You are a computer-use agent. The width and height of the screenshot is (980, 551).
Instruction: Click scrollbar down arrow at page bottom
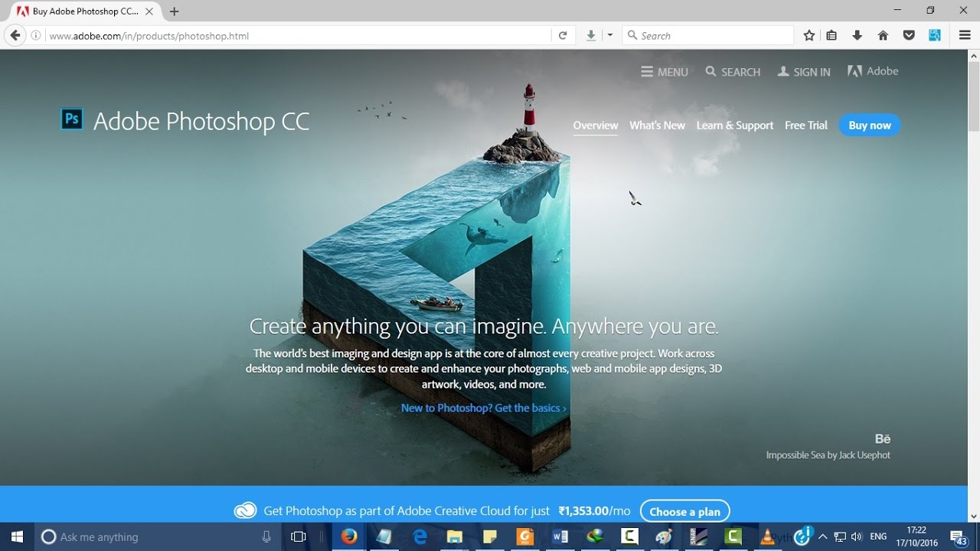[973, 517]
